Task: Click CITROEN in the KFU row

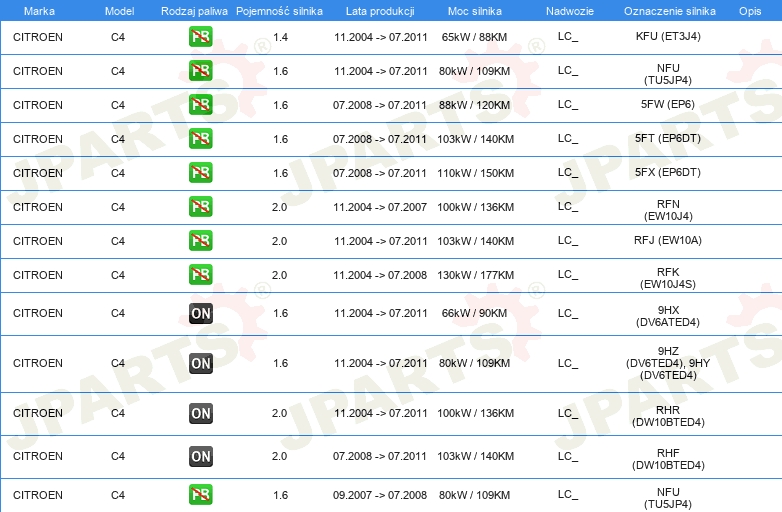Action: pyautogui.click(x=38, y=37)
